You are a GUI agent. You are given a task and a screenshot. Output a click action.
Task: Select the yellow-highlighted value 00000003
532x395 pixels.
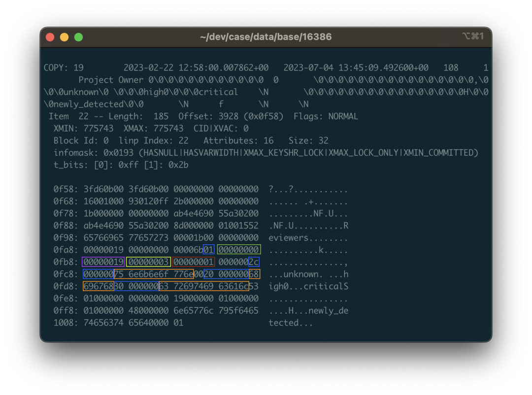pos(148,262)
